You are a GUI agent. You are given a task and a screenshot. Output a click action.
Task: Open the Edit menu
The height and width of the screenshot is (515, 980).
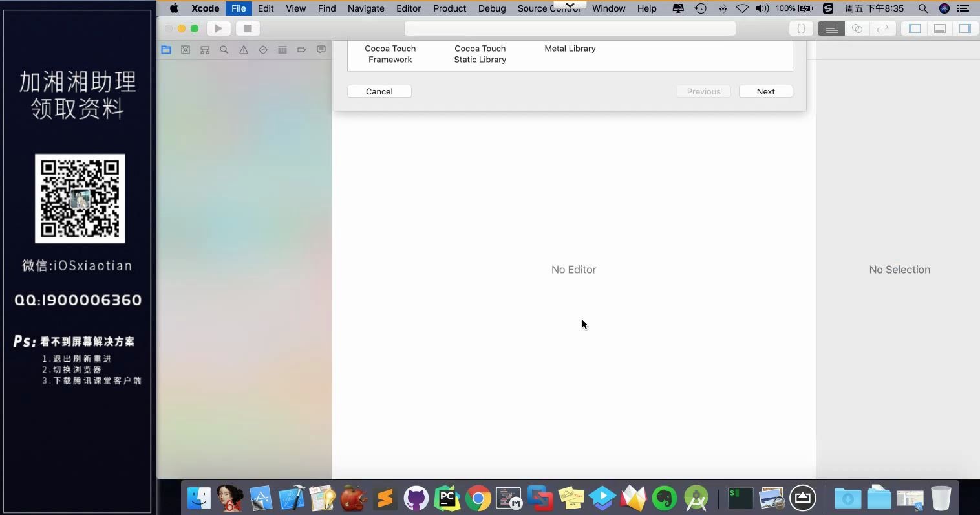tap(266, 8)
